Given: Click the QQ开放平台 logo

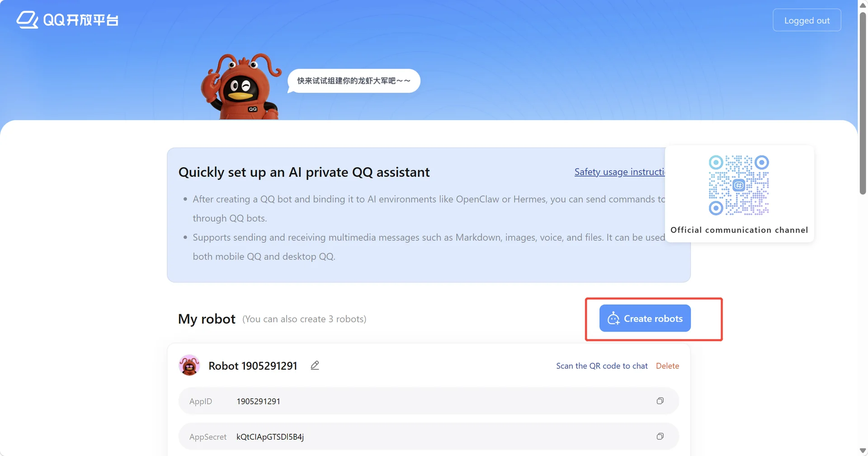Looking at the screenshot, I should click(x=67, y=20).
